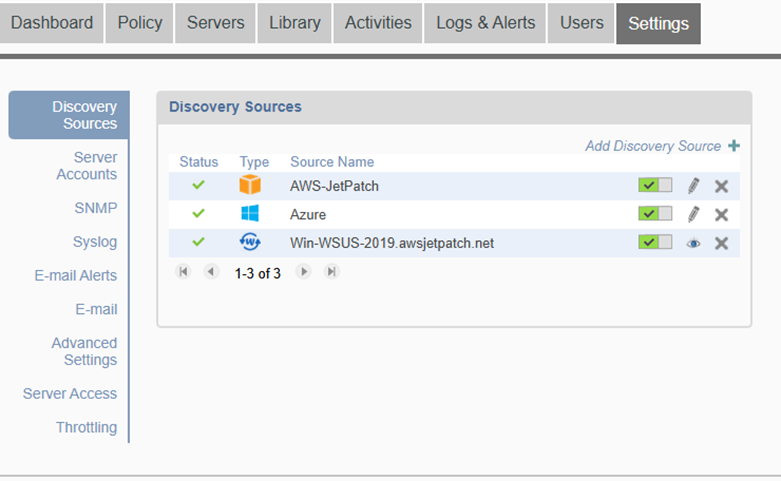Jump to the first page of sources

183,271
